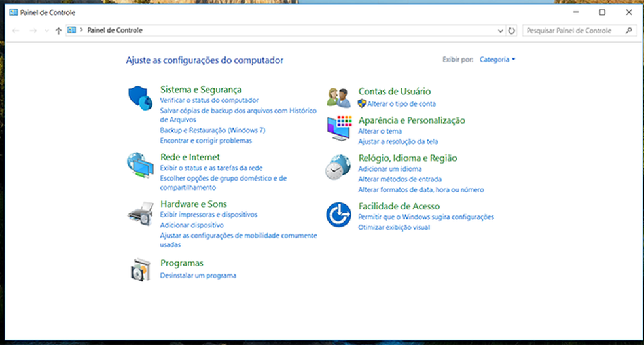Select the Painel de Controle breadcrumb text
Image resolution: width=644 pixels, height=345 pixels.
[115, 30]
